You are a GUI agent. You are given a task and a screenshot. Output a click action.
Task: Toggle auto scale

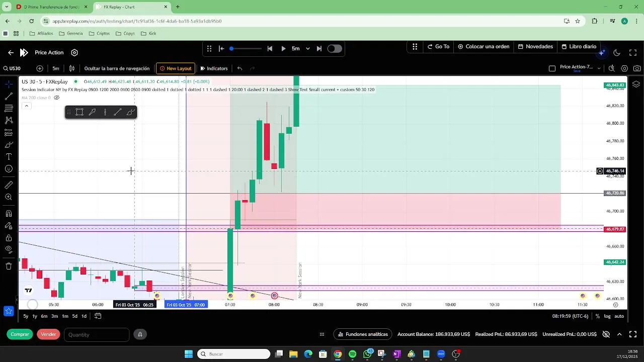point(619,316)
